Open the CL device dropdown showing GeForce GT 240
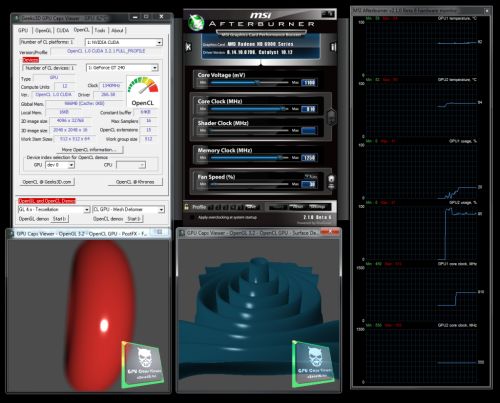Image resolution: width=500 pixels, height=403 pixels. click(x=122, y=68)
